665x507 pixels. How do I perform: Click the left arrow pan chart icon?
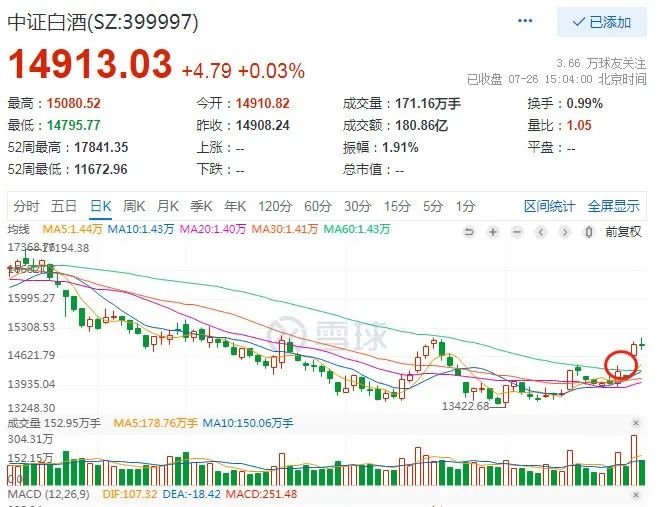pos(541,232)
